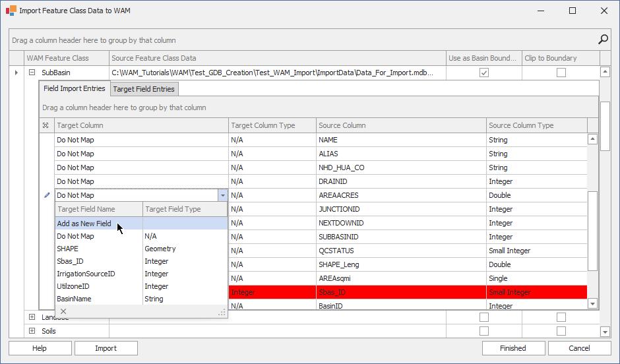Click the Import button
The height and width of the screenshot is (364, 620).
(x=106, y=348)
